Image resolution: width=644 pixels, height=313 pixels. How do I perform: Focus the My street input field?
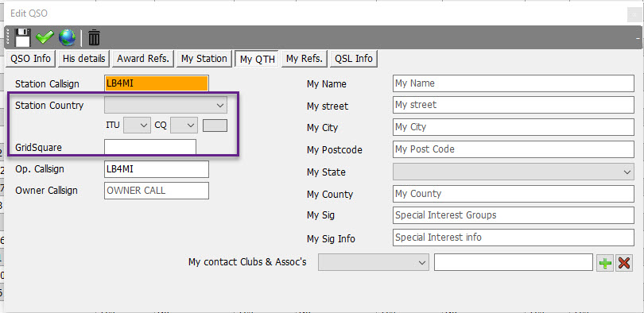(x=514, y=105)
